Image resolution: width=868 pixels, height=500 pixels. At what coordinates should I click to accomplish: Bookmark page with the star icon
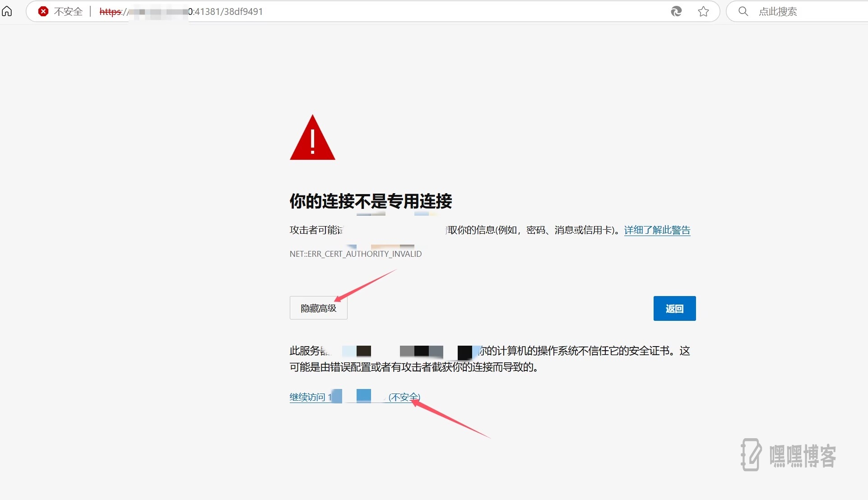click(703, 11)
